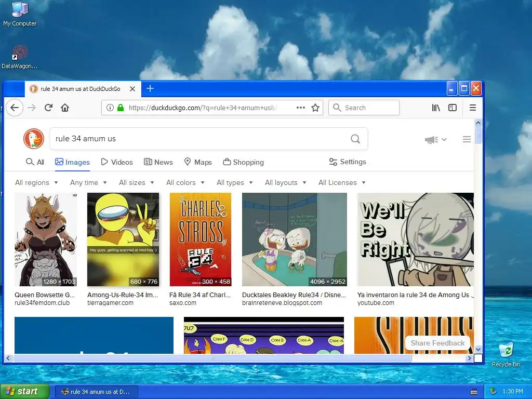Click the browser Search box
The image size is (532, 399).
coord(364,108)
